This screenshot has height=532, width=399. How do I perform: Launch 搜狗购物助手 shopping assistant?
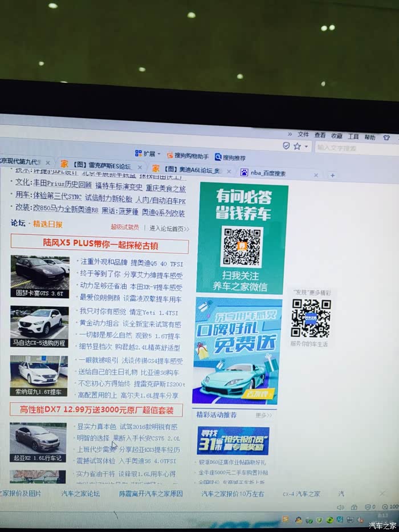point(188,156)
